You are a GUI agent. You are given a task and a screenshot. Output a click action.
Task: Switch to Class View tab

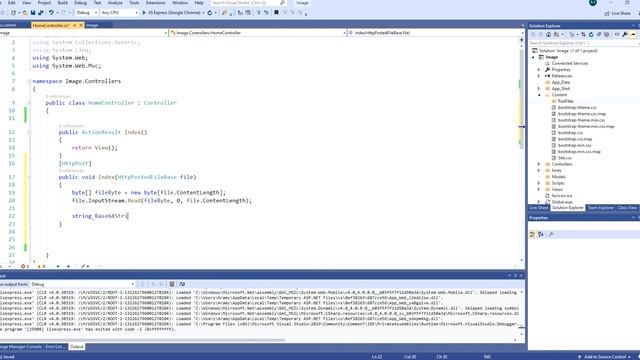coord(627,208)
